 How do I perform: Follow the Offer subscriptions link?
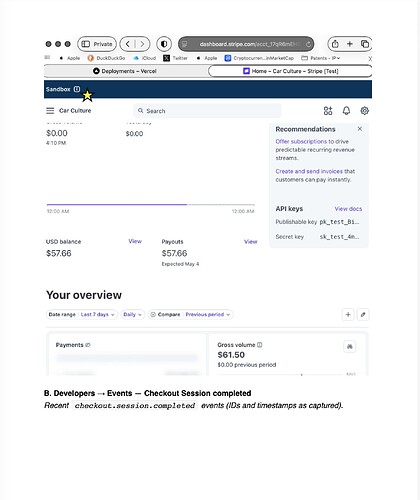click(x=301, y=141)
